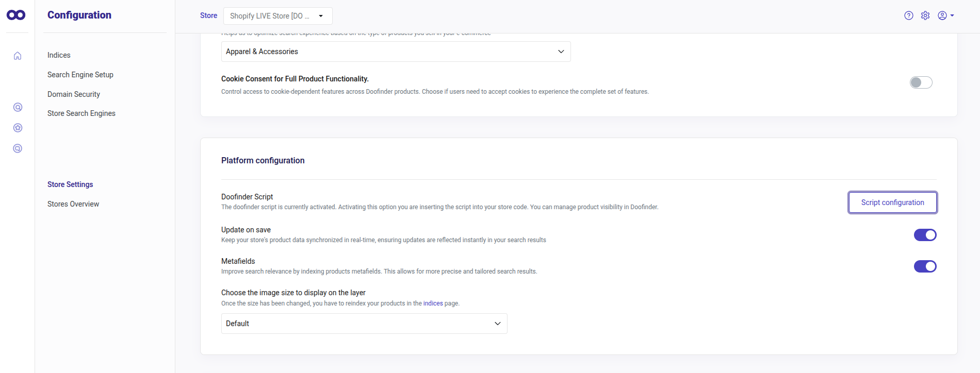
Task: Open Domain Security menu item
Action: tap(74, 94)
